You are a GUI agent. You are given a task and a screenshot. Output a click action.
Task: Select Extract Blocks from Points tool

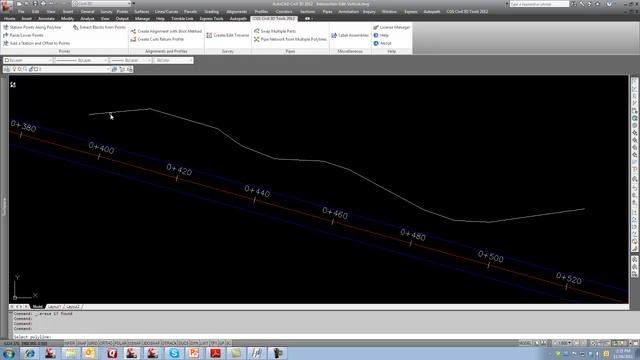99,27
